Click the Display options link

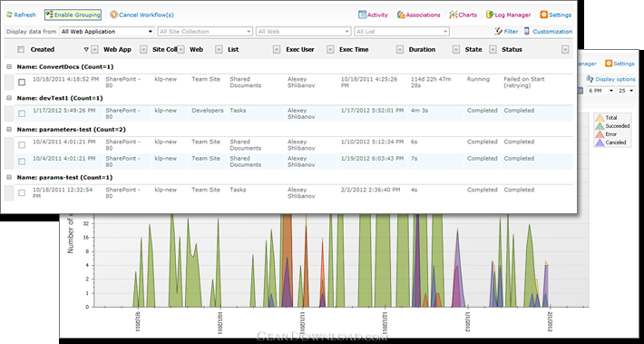pos(615,79)
